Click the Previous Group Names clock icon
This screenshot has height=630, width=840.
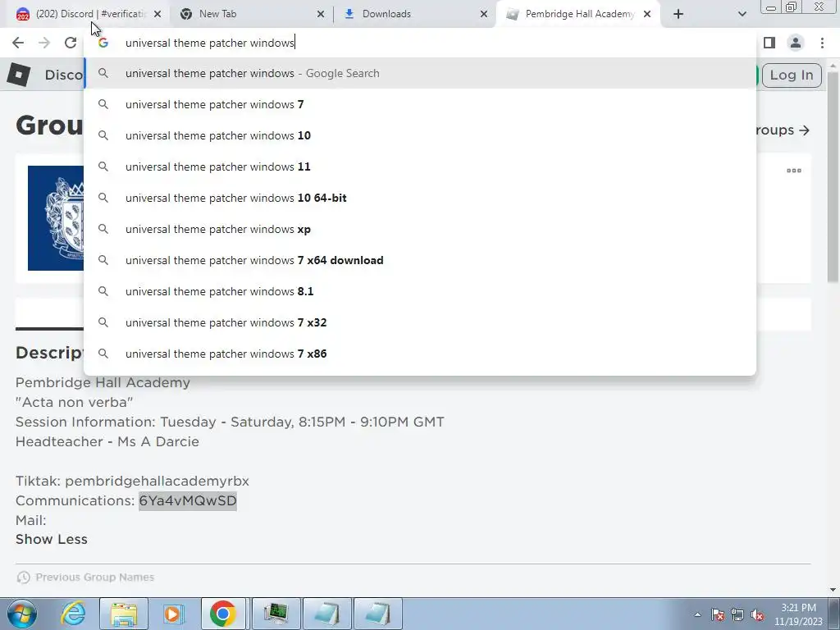24,577
